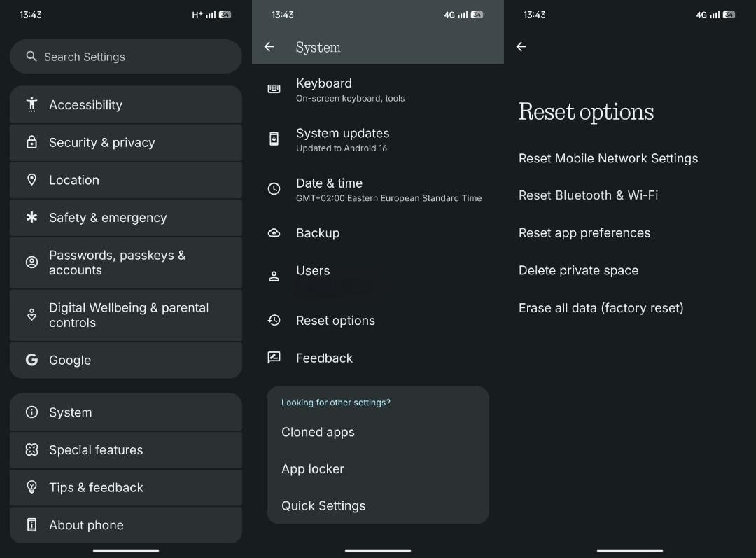Tap the Feedback icon in System

[274, 357]
